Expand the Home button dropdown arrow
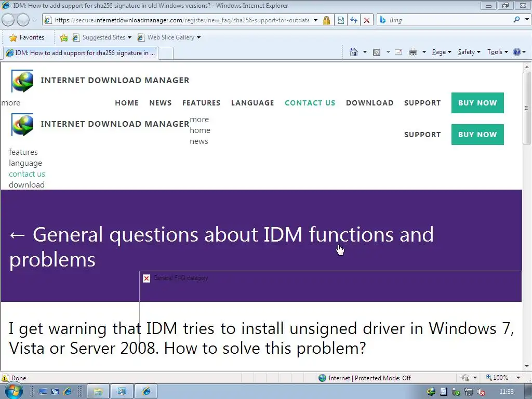The height and width of the screenshot is (399, 532). (x=365, y=52)
